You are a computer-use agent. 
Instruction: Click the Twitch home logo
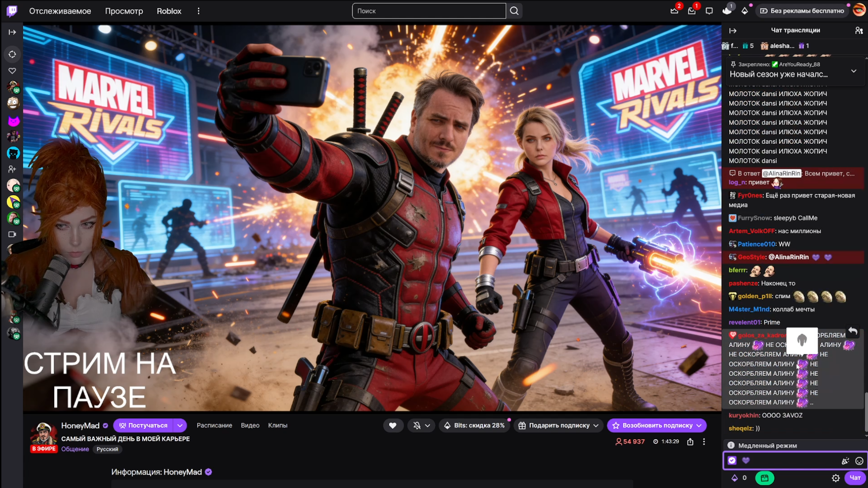(12, 11)
